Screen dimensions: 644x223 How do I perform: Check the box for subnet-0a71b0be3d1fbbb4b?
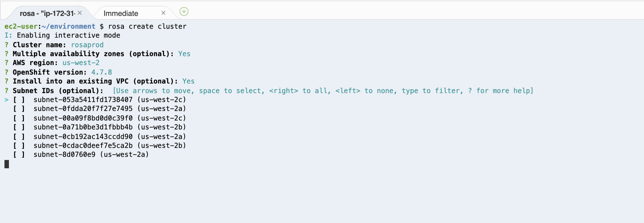point(19,127)
